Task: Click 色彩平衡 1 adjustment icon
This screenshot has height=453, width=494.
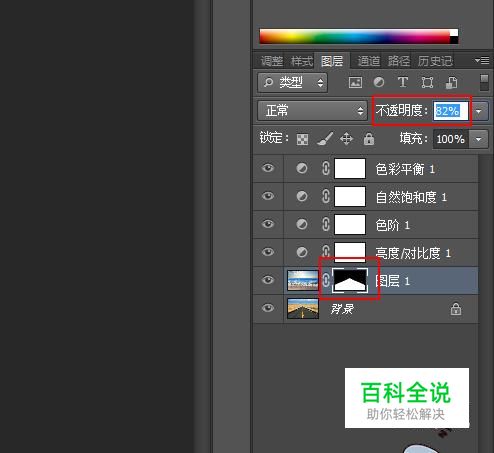Action: 302,168
